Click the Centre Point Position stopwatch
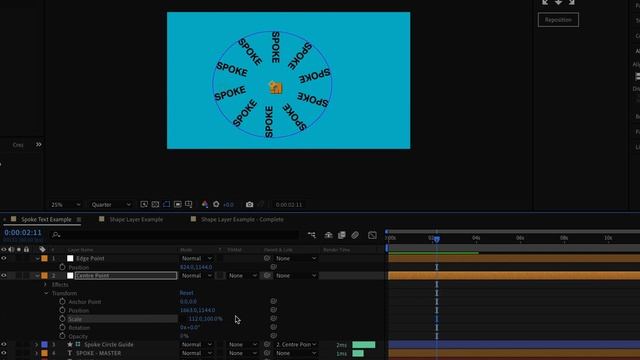The image size is (640, 360). [62, 310]
